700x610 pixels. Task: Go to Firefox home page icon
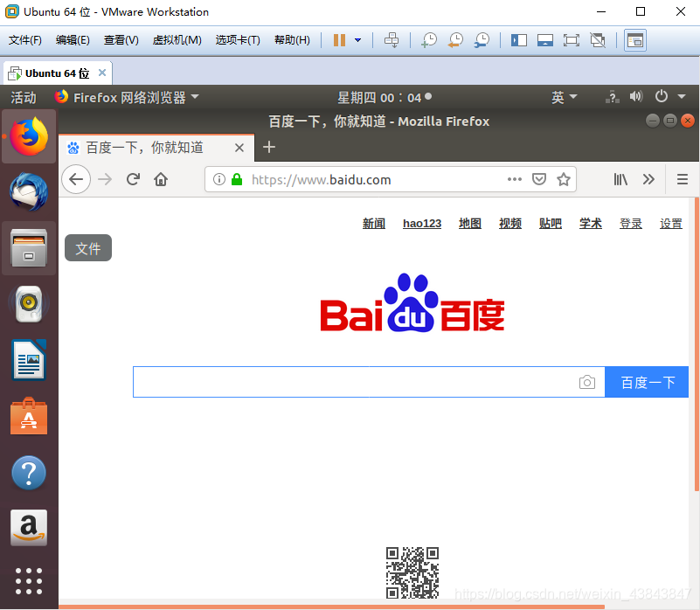click(x=161, y=179)
